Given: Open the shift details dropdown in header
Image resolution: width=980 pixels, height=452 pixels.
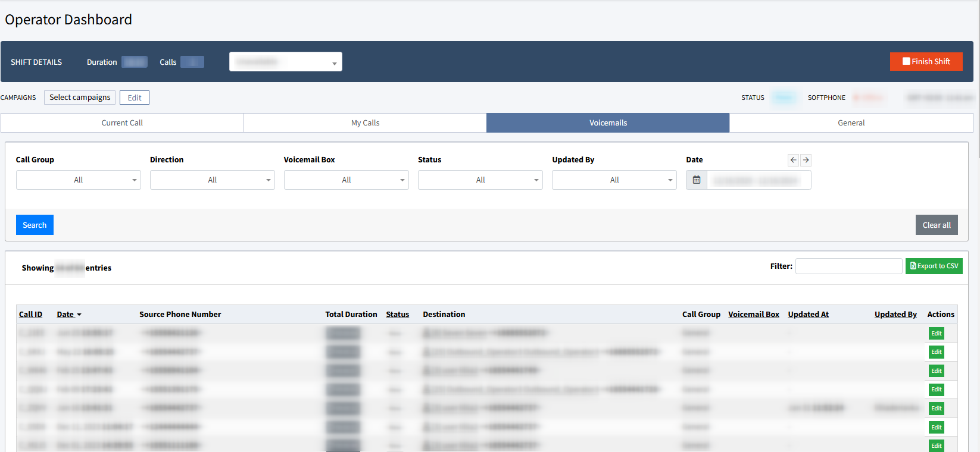Looking at the screenshot, I should pos(286,62).
